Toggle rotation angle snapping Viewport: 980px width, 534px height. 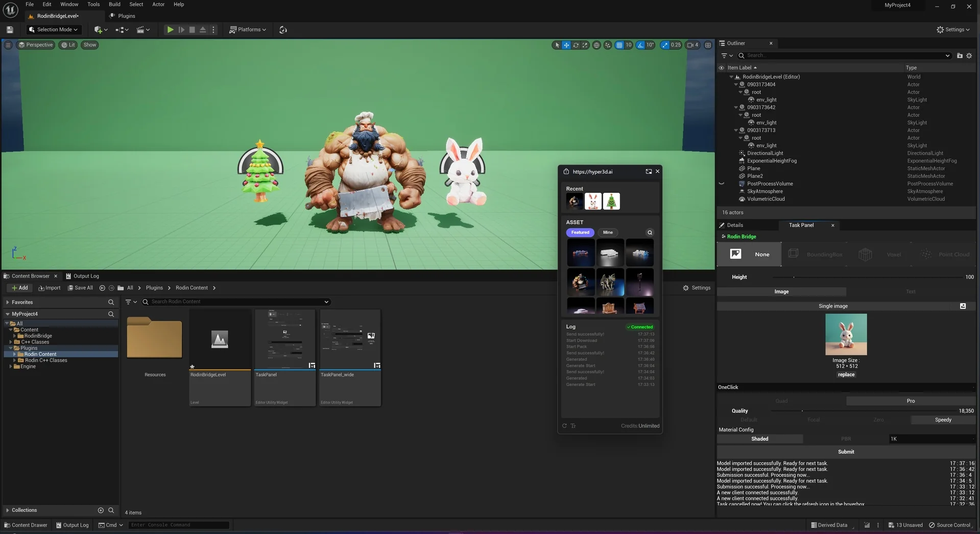[x=640, y=45]
